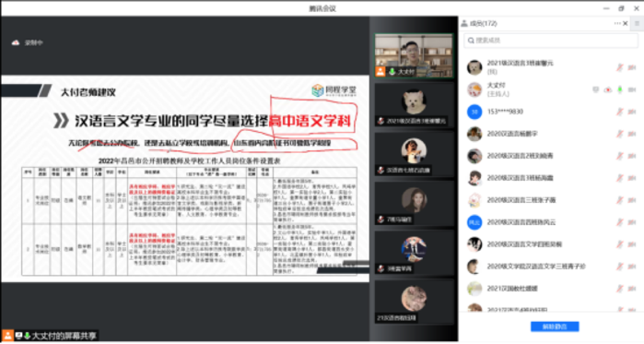Click the orange presenter icon in screen-share label
Viewport: 644px width, 344px height.
(7, 336)
